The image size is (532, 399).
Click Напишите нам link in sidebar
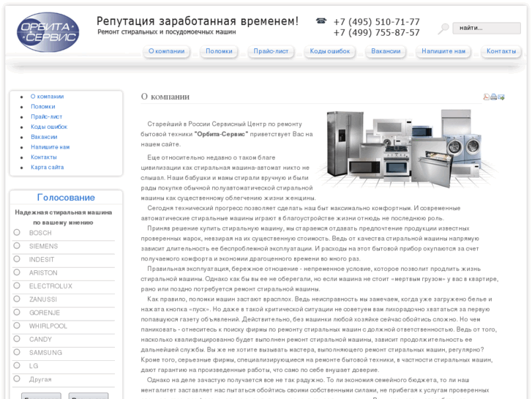[50, 147]
